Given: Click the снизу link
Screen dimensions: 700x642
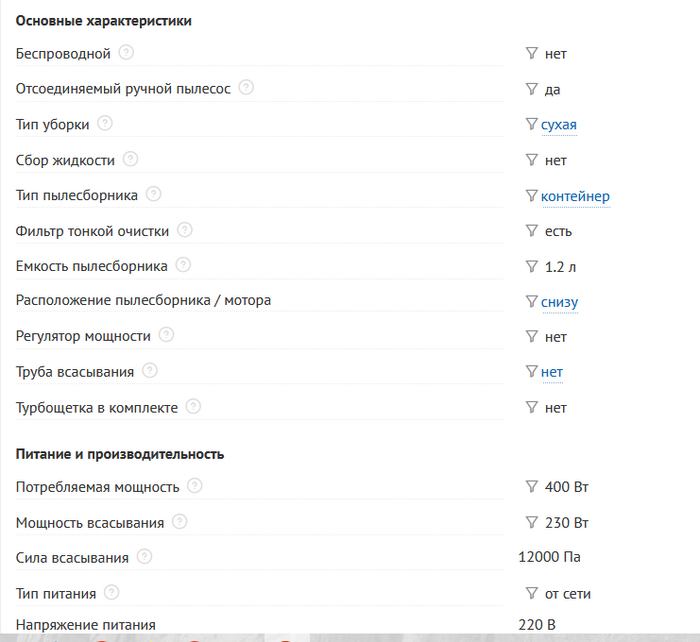Looking at the screenshot, I should click(x=559, y=302).
